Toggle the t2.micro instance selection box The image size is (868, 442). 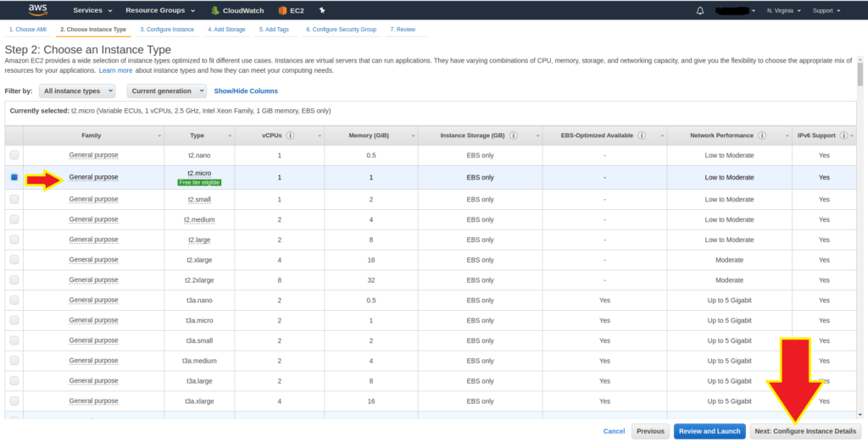tap(14, 177)
